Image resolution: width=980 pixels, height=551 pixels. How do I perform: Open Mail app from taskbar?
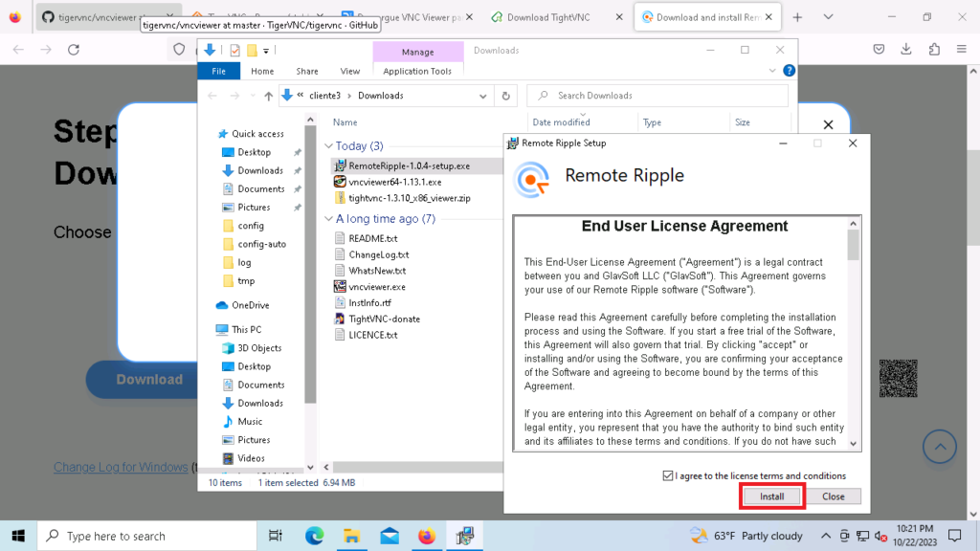[390, 536]
